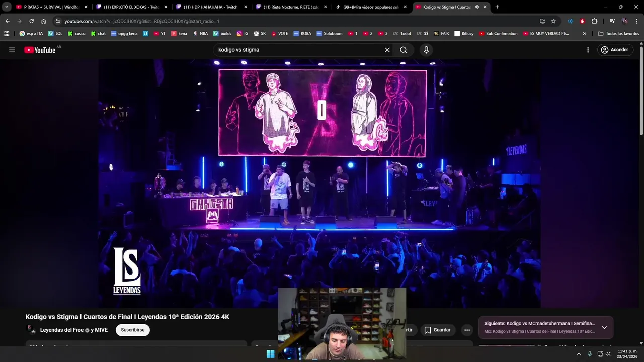Open the NBA bookmark
Image resolution: width=644 pixels, height=362 pixels.
200,34
